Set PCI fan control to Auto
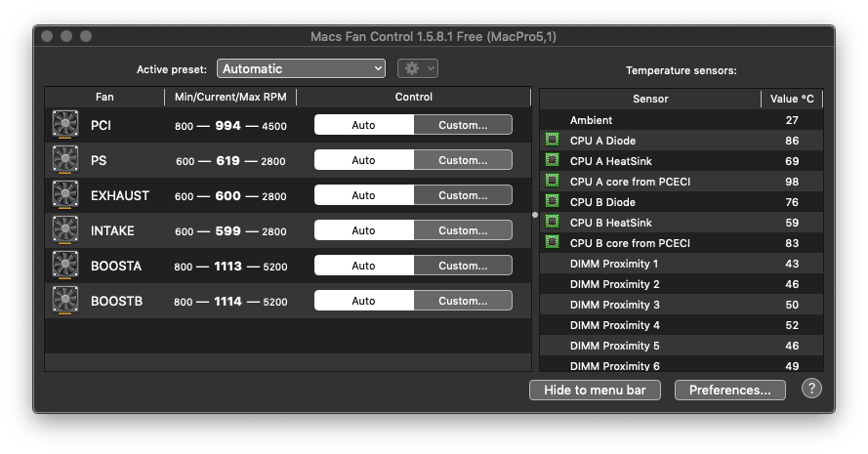Screen dimensions: 868x454 363,125
